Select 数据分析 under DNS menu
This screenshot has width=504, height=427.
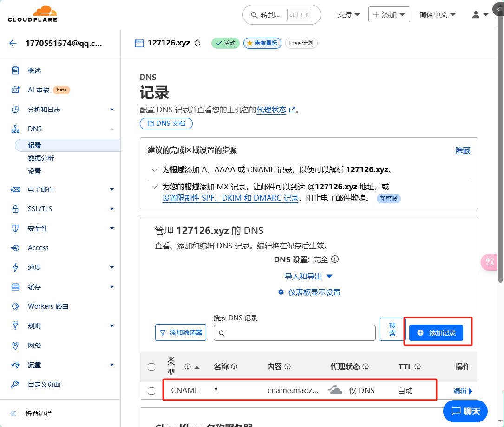(x=41, y=158)
